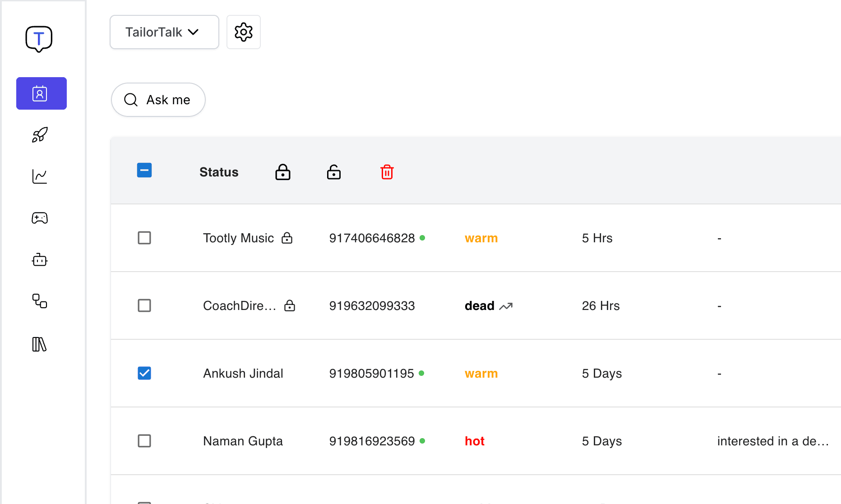The height and width of the screenshot is (504, 841).
Task: Click trending arrow next to dead status
Action: click(506, 306)
